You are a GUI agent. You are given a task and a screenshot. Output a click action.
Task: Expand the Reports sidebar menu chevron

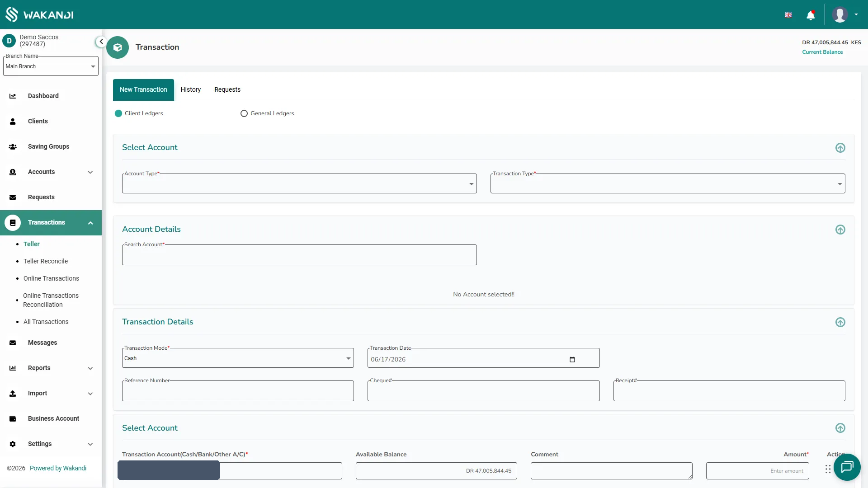coord(90,368)
